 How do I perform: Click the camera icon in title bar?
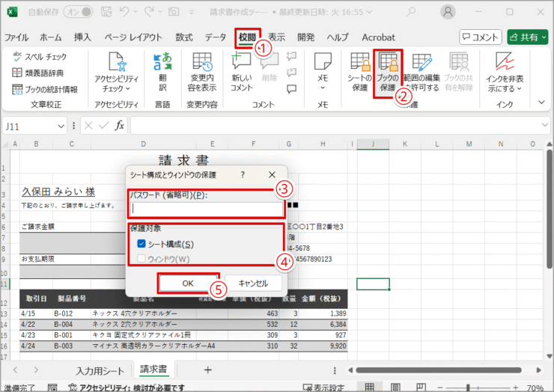point(174,12)
